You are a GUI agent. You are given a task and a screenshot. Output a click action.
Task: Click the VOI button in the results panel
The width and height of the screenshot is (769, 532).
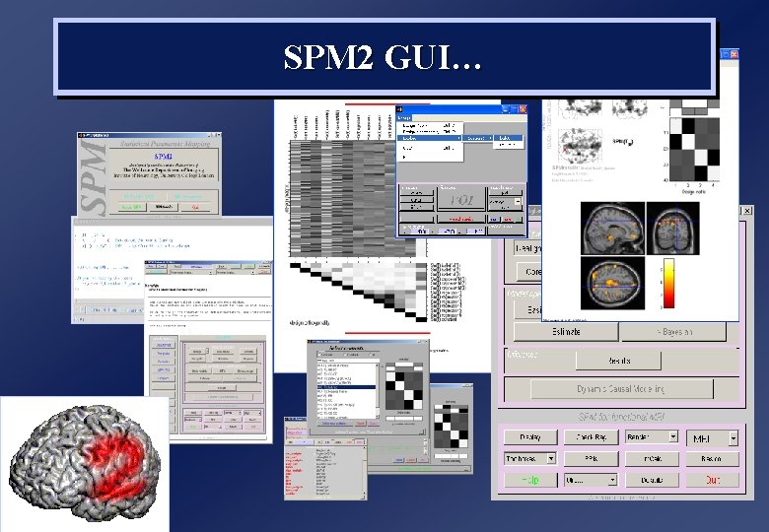pos(460,199)
